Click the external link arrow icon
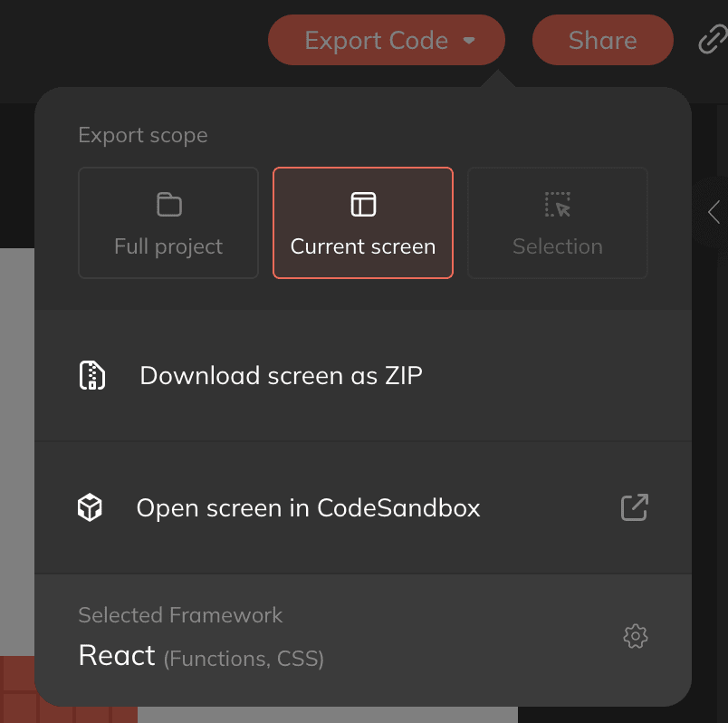 (635, 507)
